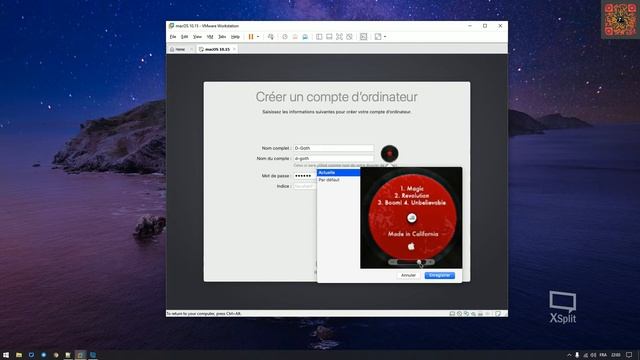The height and width of the screenshot is (360, 640).
Task: Expand the stretch display dropdown arrow
Action: tap(385, 37)
